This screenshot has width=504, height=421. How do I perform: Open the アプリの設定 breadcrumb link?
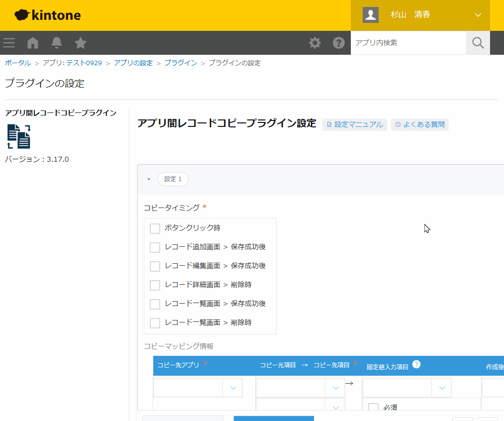(133, 63)
